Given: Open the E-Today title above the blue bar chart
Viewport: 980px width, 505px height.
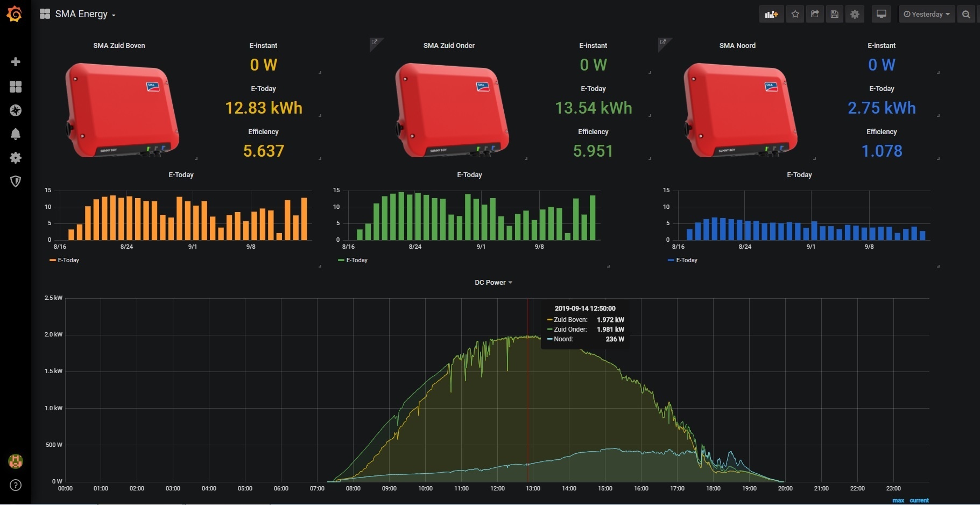Looking at the screenshot, I should (x=799, y=175).
